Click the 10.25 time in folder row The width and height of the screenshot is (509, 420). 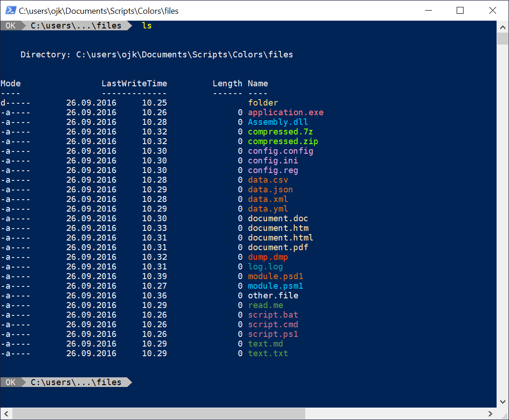pyautogui.click(x=155, y=103)
